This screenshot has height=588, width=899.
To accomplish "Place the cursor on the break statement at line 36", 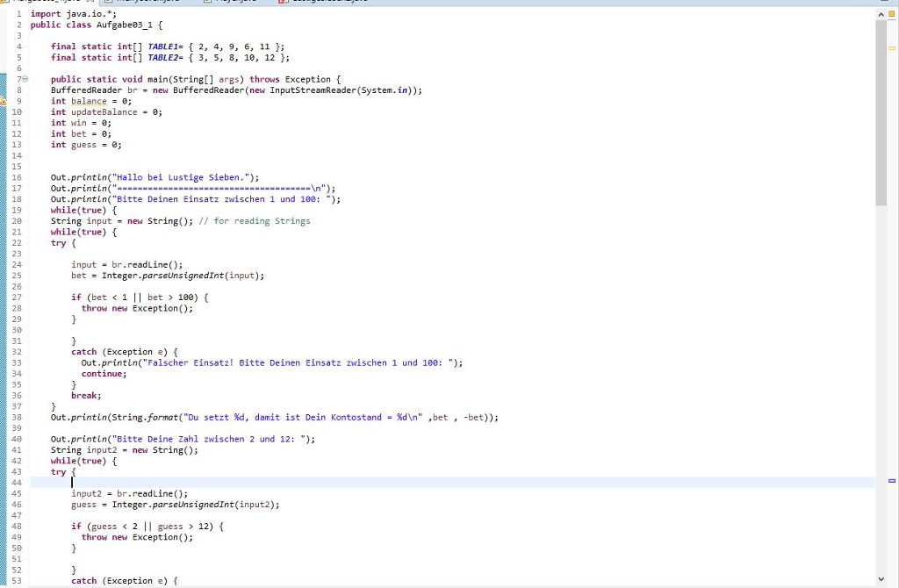I will pos(85,395).
